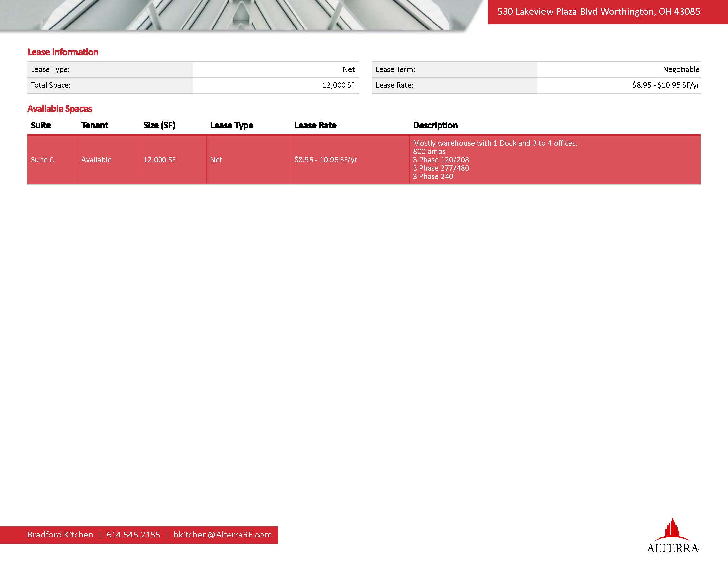
Task: Click the Mostly warehouse description text
Action: click(495, 143)
